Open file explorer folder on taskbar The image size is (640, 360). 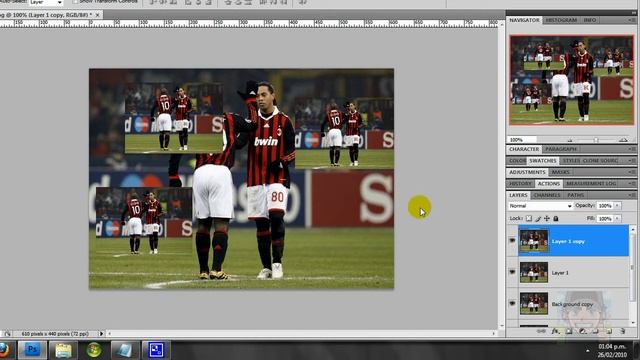click(x=63, y=350)
